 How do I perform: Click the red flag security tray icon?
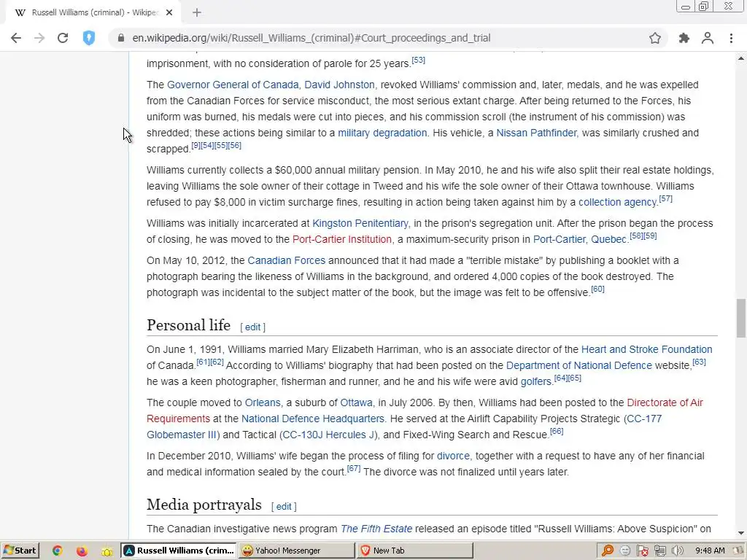click(643, 551)
